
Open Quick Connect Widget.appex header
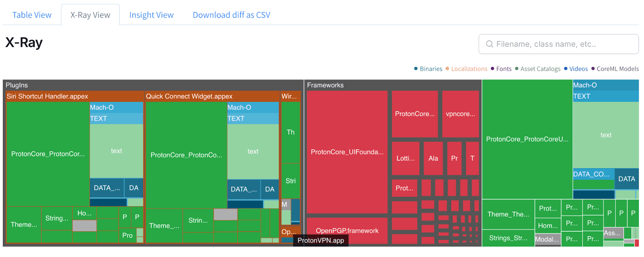click(189, 97)
